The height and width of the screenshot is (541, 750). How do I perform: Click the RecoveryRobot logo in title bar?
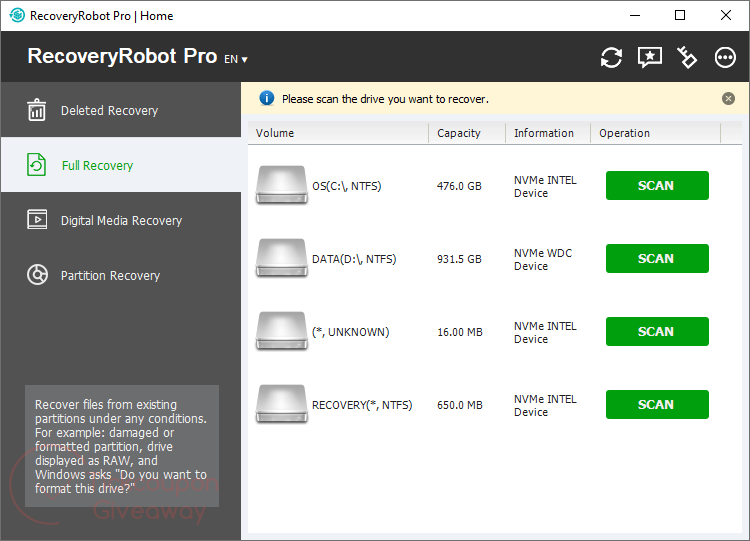point(17,15)
